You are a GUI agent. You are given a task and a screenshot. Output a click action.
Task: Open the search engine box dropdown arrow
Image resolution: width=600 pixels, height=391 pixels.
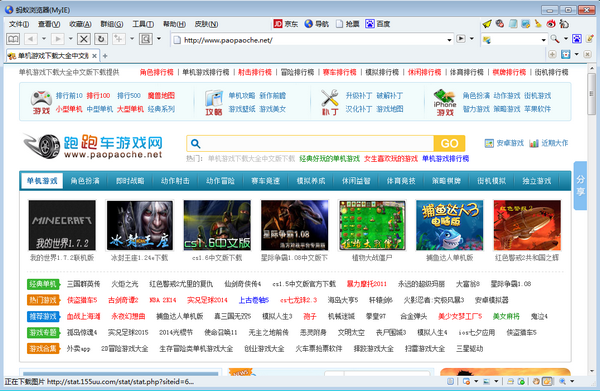543,40
